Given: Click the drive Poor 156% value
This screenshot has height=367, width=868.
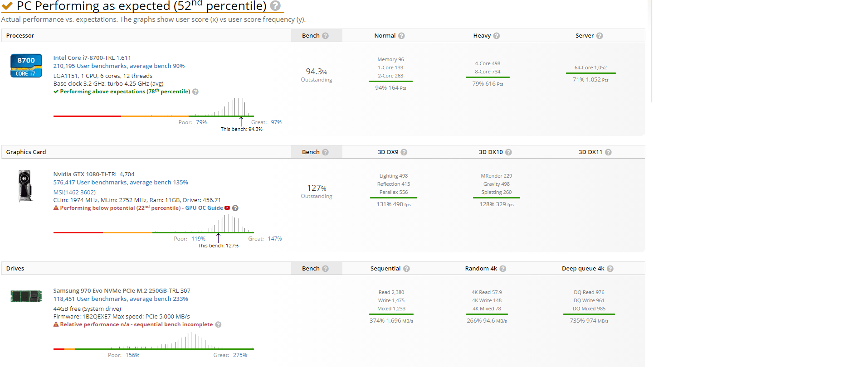Looking at the screenshot, I should [132, 355].
